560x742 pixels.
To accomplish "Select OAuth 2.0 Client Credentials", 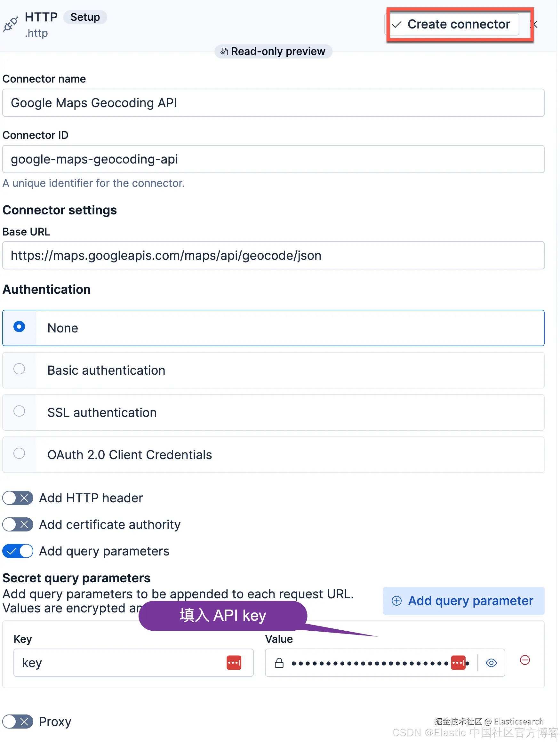I will coord(273,455).
